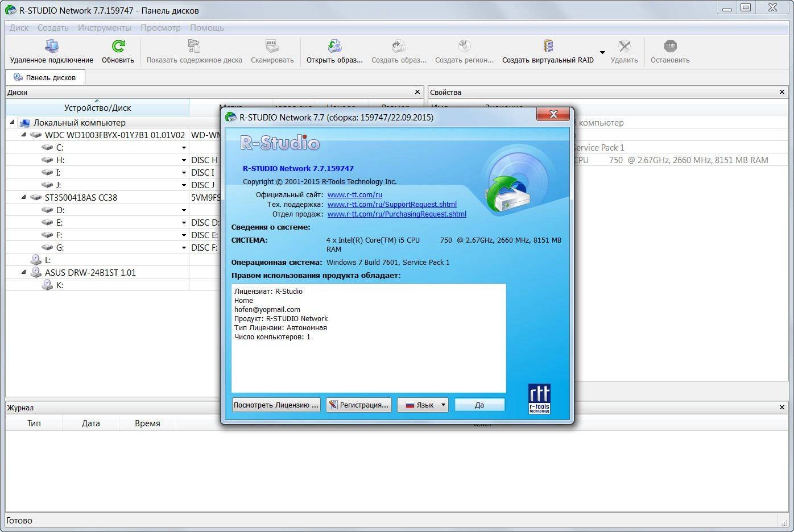Click the Delete toolbar icon (Удалить)

tap(624, 46)
